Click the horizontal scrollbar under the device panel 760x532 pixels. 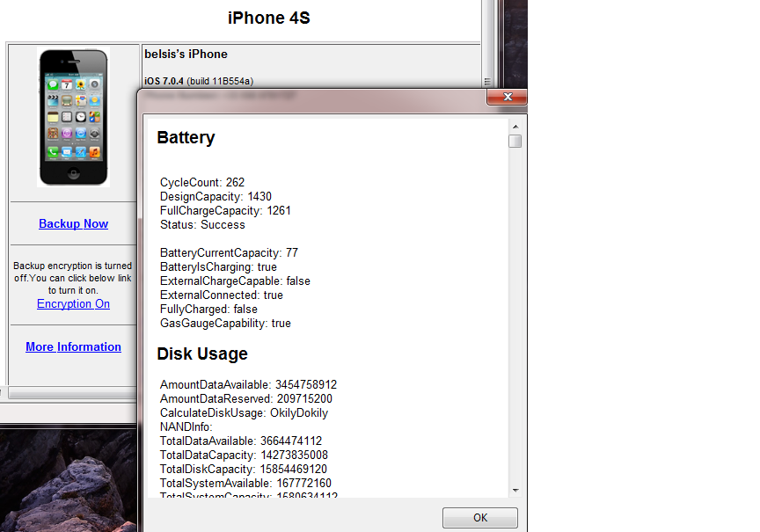click(x=73, y=393)
